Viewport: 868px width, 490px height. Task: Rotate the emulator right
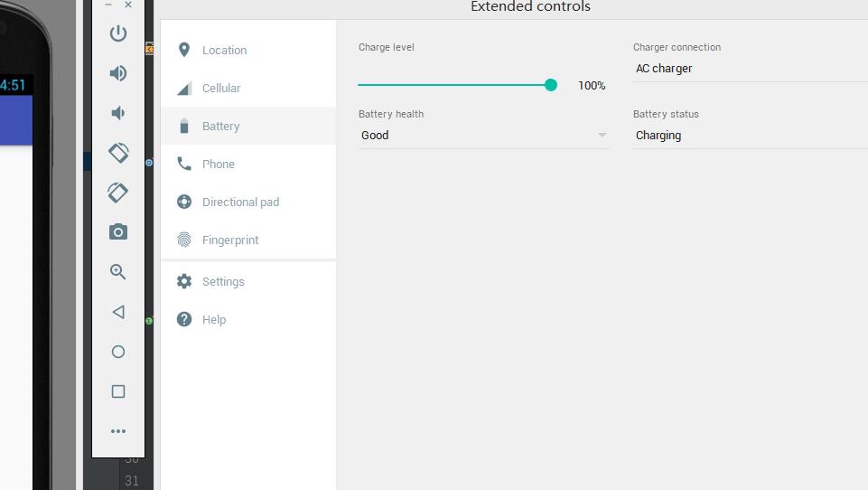coord(118,193)
